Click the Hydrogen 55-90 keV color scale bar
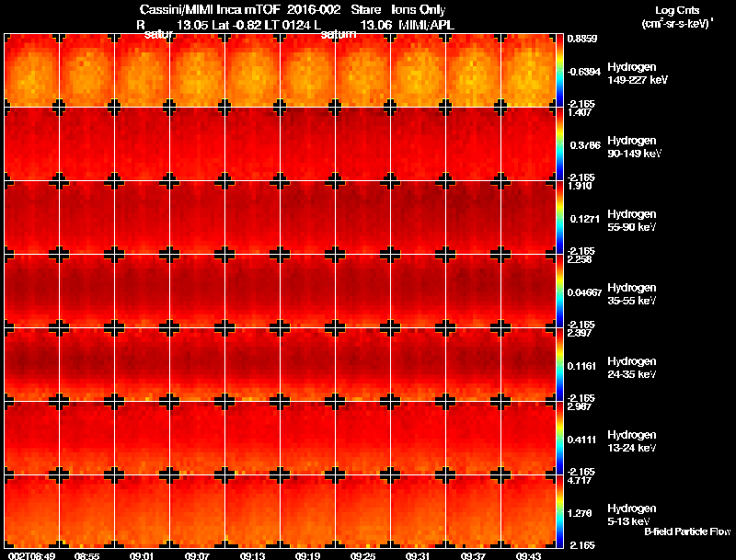This screenshot has width=736, height=560. pos(559,218)
